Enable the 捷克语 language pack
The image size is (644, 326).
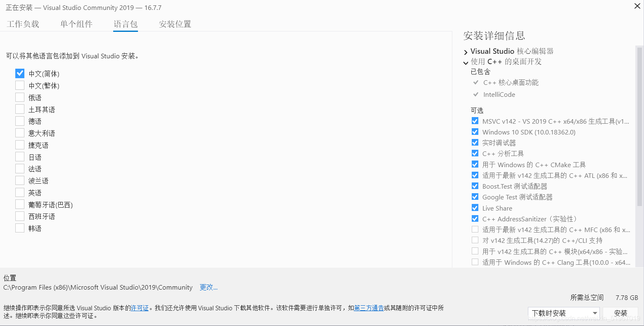(20, 145)
